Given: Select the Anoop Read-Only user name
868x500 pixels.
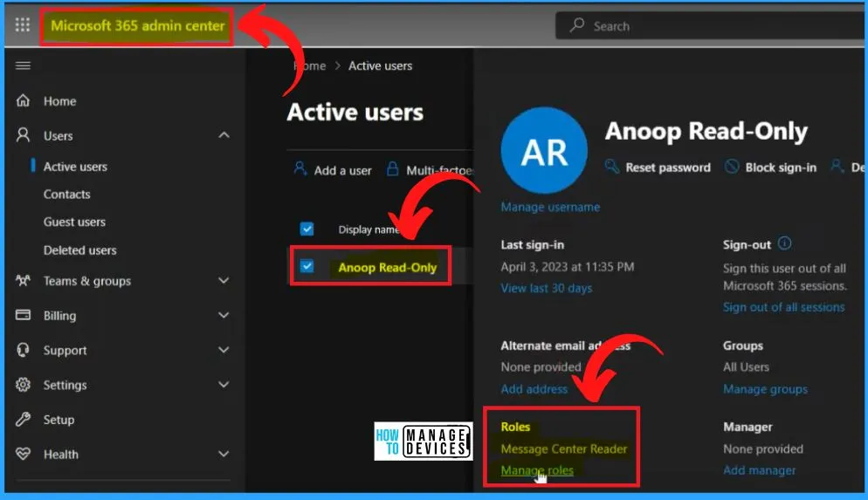Looking at the screenshot, I should 388,267.
